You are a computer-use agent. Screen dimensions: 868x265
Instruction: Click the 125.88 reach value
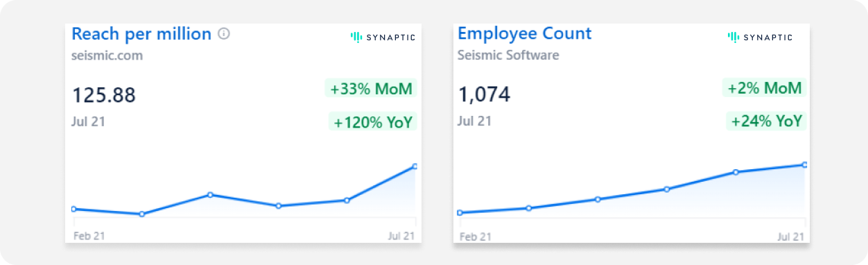104,95
